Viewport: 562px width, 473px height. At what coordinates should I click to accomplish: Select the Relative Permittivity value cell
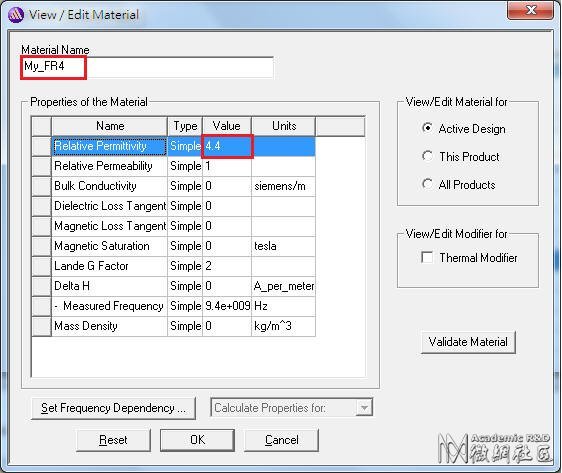pos(227,146)
